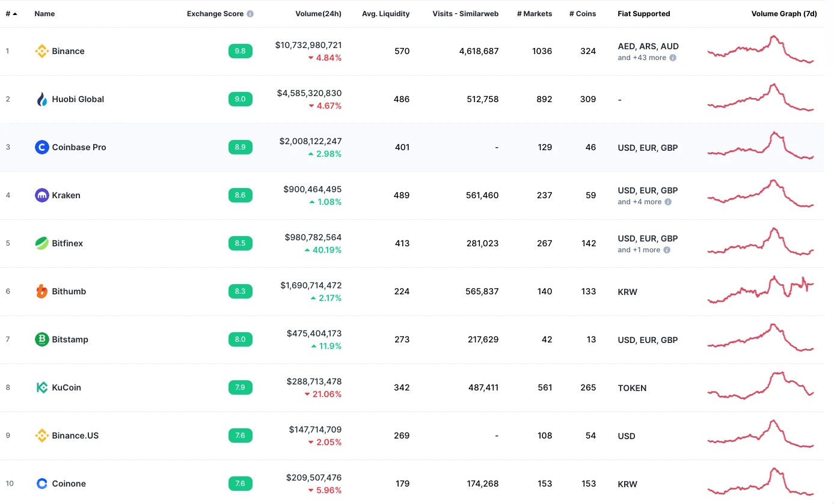The height and width of the screenshot is (504, 834).
Task: Click the 7.6 score badge in Coinone's row
Action: coord(241,484)
